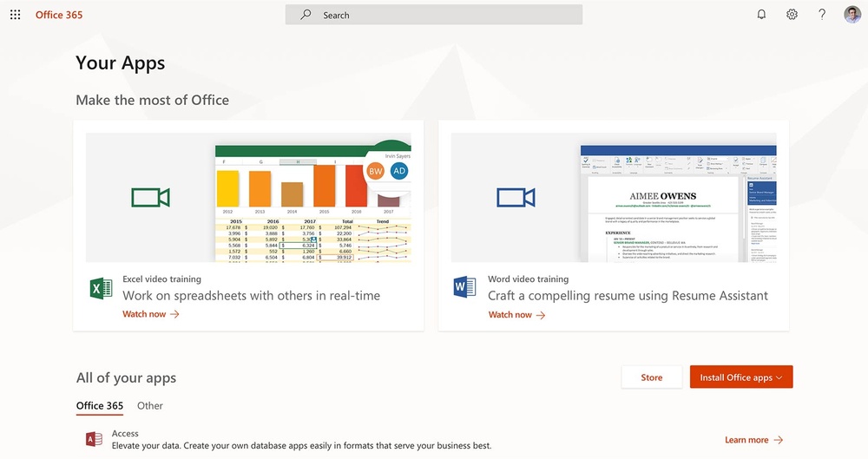868x459 pixels.
Task: Click the green video camera icon
Action: pos(150,198)
